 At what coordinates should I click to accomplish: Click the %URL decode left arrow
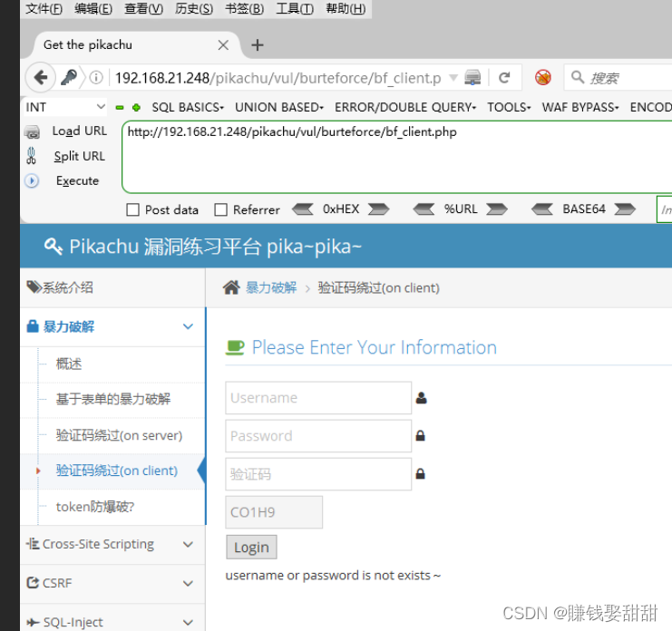coord(424,209)
